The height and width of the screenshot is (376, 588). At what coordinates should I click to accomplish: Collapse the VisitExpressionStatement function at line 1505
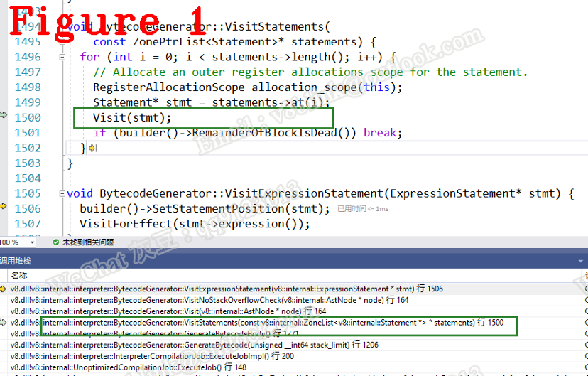tap(62, 194)
